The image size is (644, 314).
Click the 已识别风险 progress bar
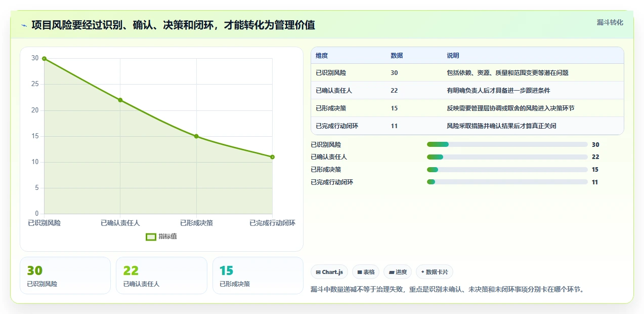pyautogui.click(x=507, y=144)
